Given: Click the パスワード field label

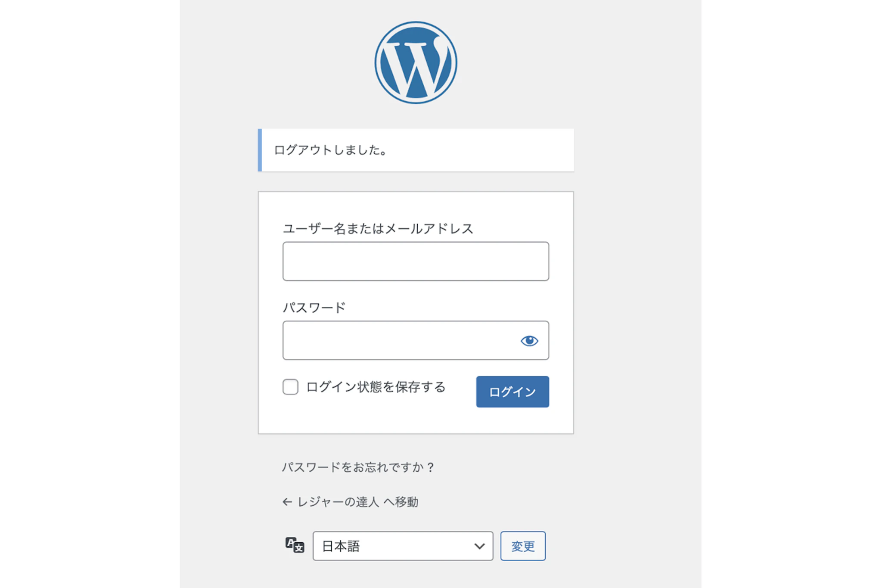Looking at the screenshot, I should (314, 308).
